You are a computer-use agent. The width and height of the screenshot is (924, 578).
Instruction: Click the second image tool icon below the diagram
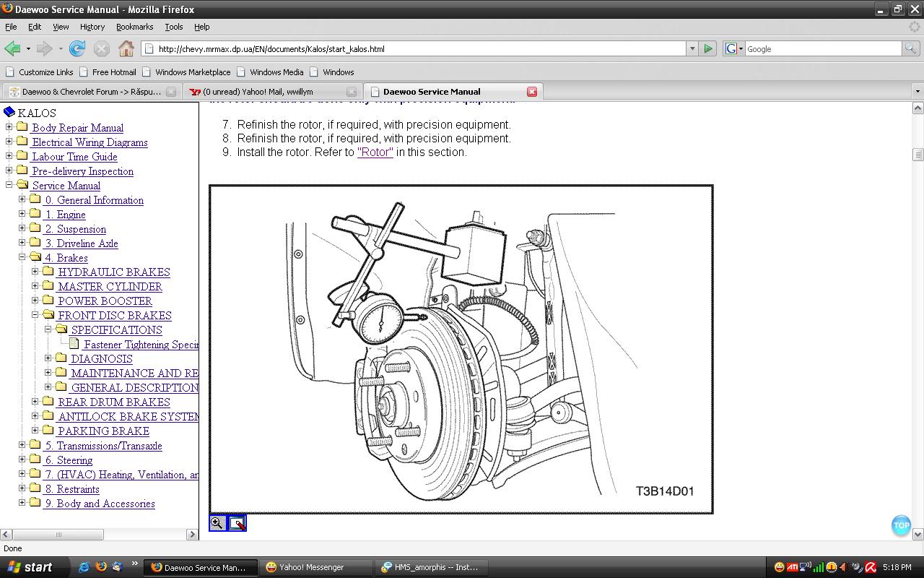(x=237, y=523)
